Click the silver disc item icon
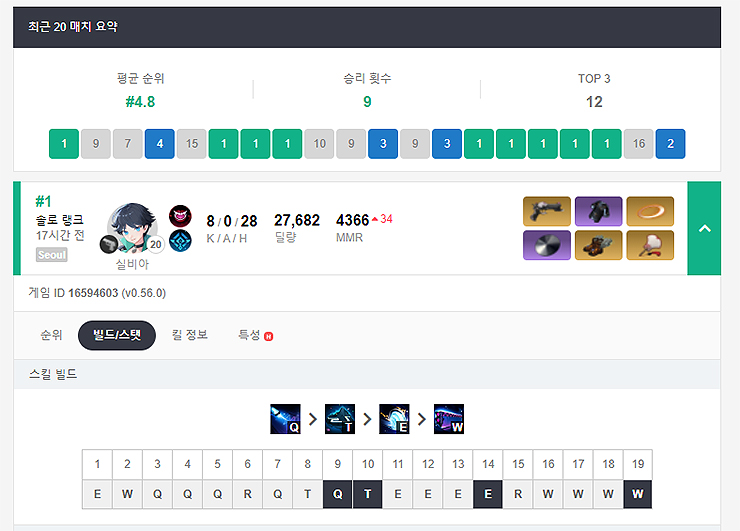Image resolution: width=740 pixels, height=531 pixels. (547, 245)
